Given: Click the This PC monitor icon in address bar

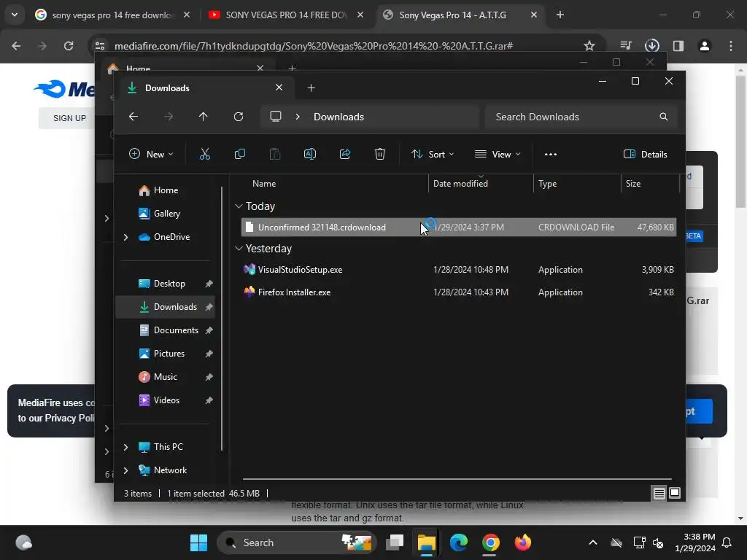Looking at the screenshot, I should (x=275, y=117).
